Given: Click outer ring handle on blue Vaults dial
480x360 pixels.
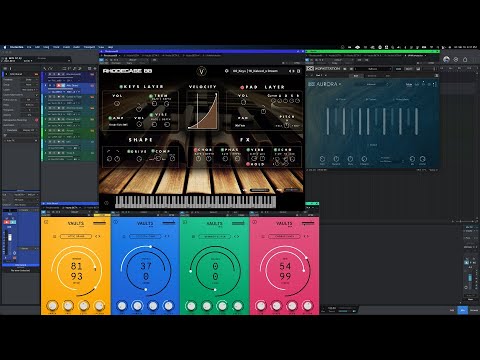Looking at the screenshot, I should tap(151, 247).
